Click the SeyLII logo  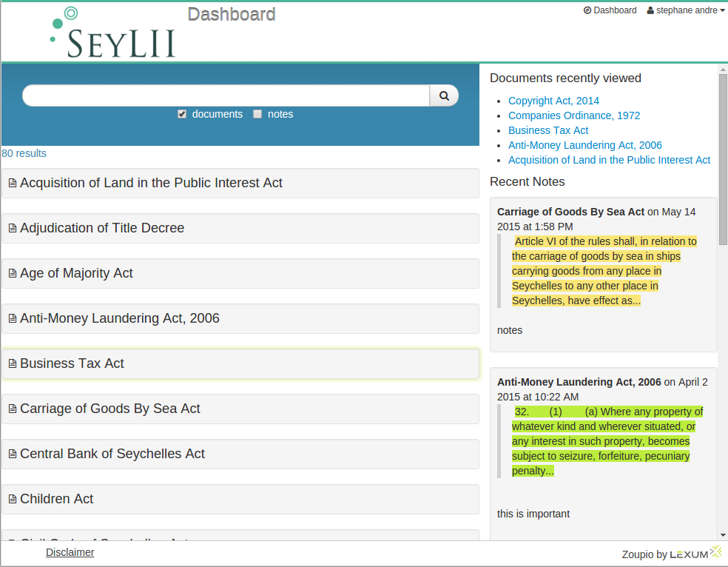[112, 33]
